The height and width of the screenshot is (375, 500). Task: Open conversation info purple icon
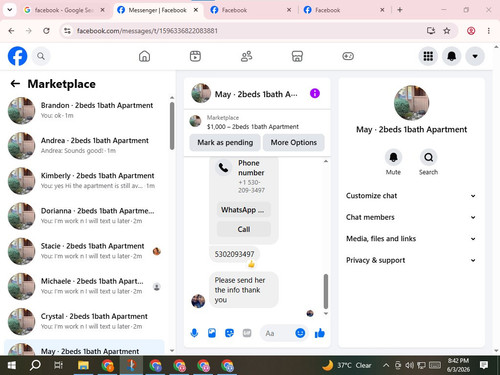pyautogui.click(x=315, y=93)
